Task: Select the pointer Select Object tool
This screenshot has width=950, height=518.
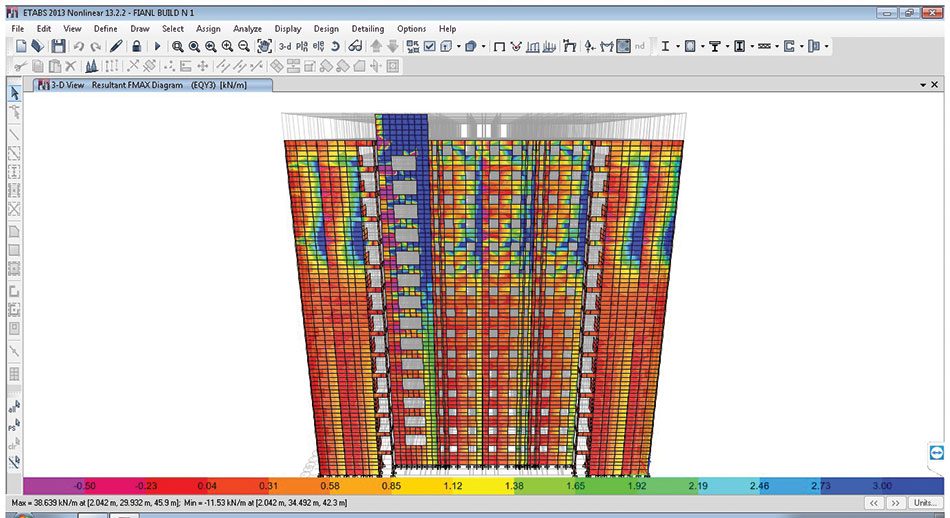Action: pos(15,93)
